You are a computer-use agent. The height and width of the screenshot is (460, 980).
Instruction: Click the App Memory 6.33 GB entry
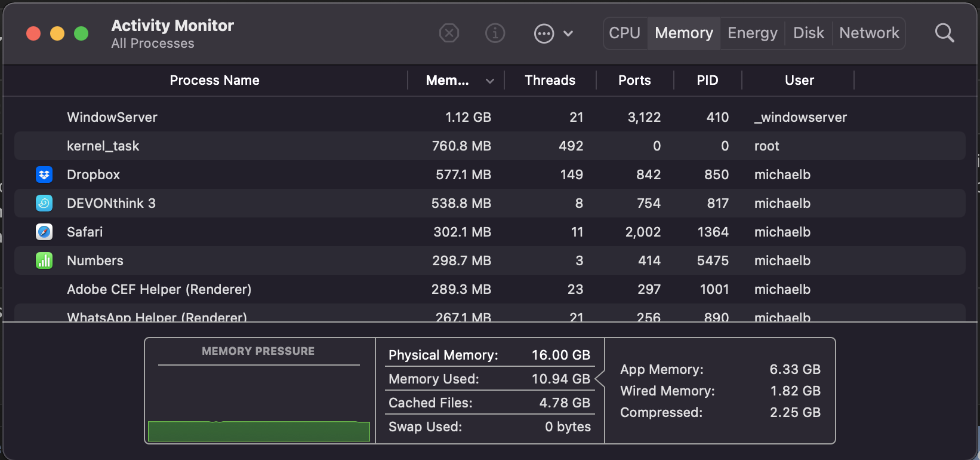(x=720, y=369)
